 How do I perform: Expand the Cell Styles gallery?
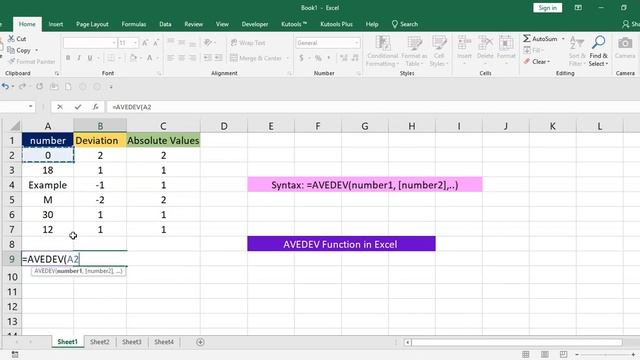(439, 51)
